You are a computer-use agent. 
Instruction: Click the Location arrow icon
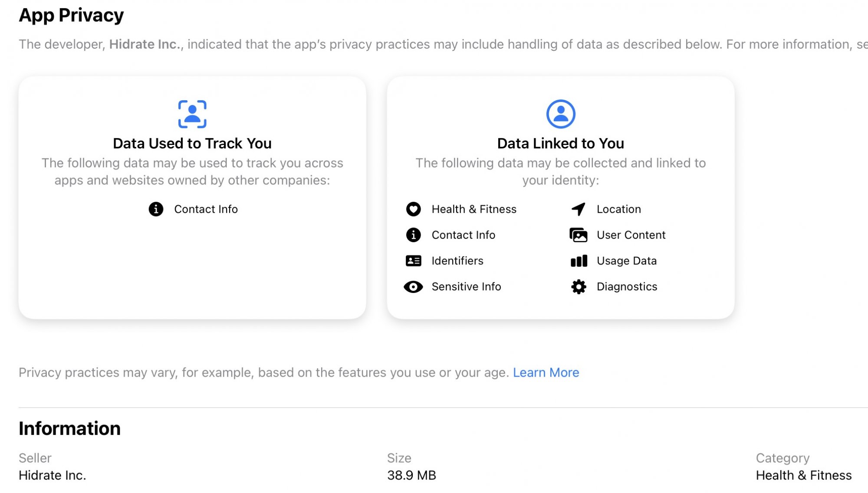click(579, 209)
